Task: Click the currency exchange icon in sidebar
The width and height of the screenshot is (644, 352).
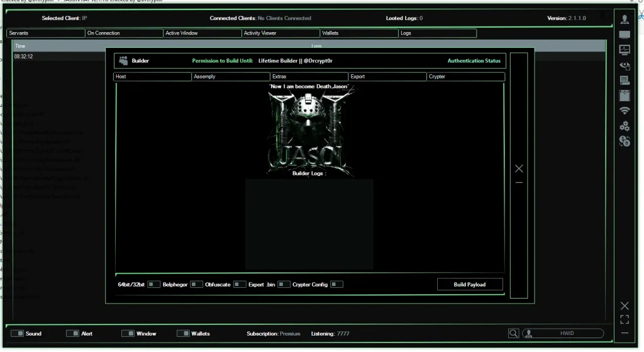Action: coord(625,141)
